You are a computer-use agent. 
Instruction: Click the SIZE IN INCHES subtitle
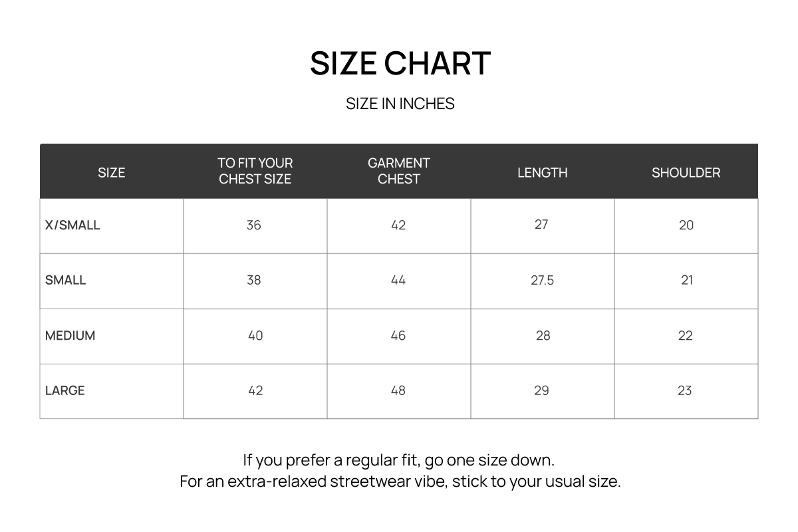(400, 104)
